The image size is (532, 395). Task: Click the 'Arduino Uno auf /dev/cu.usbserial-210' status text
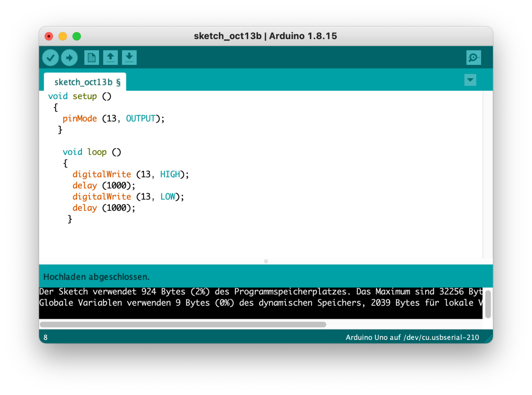pos(412,337)
